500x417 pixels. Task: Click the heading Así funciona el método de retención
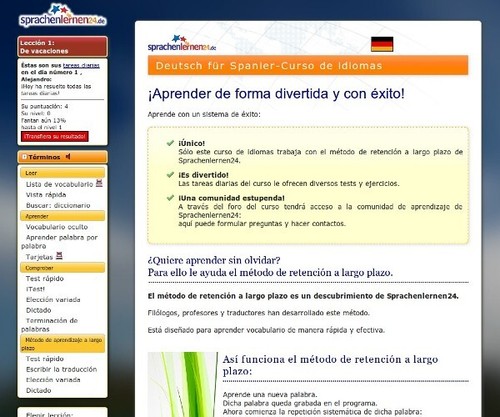coord(330,365)
